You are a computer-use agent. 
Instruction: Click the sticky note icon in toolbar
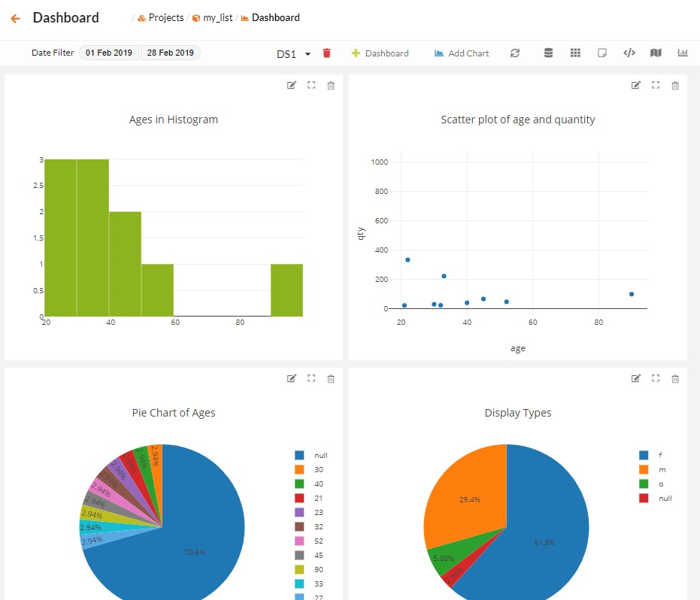[602, 53]
